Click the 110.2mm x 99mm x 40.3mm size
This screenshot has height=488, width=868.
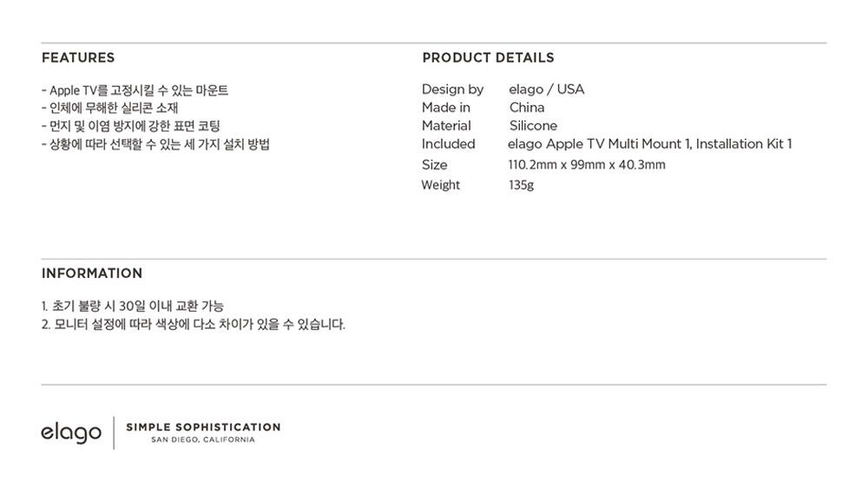(587, 164)
